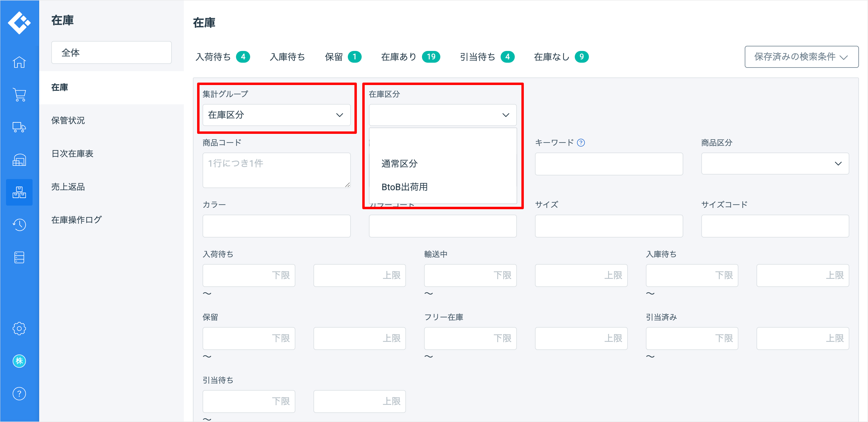Open the history clock icon
This screenshot has width=868, height=422.
[x=19, y=225]
